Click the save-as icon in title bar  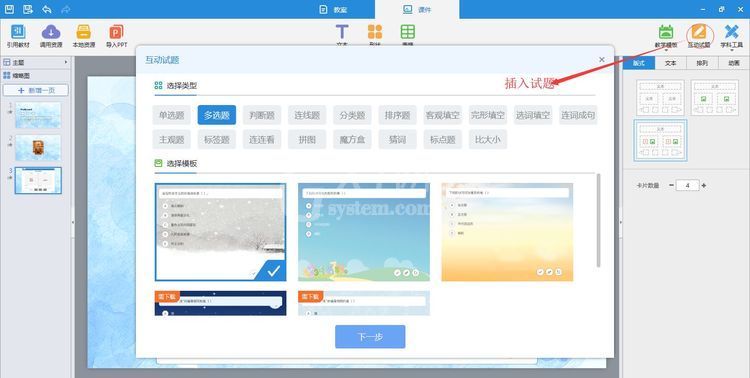coord(28,9)
